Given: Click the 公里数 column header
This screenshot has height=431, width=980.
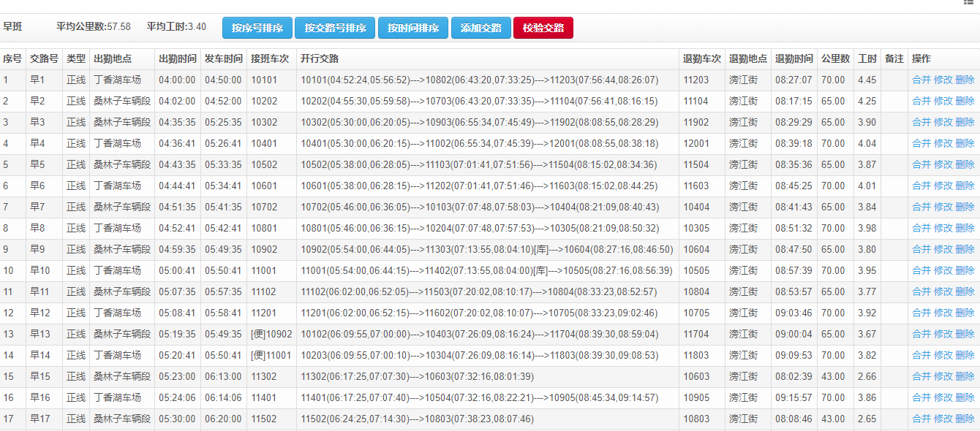Looking at the screenshot, I should click(835, 59).
